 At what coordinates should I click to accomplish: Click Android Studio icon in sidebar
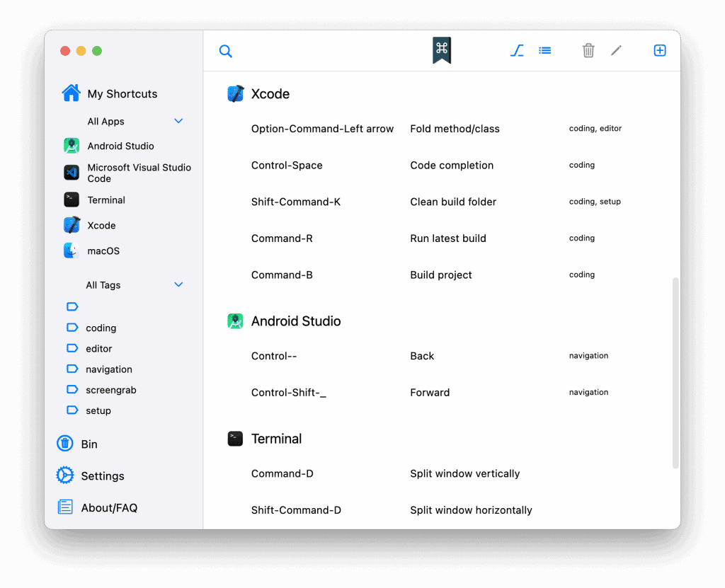tap(72, 146)
